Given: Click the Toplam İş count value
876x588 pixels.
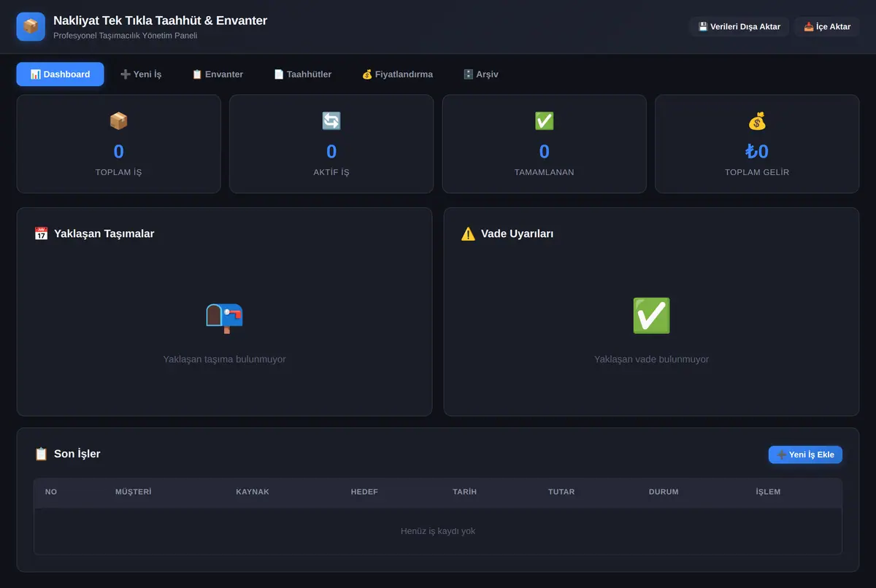Looking at the screenshot, I should click(x=119, y=152).
